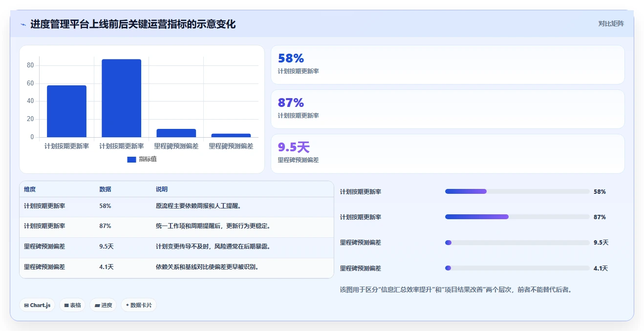Click the 说明 table column header
The height and width of the screenshot is (331, 644).
pyautogui.click(x=162, y=189)
